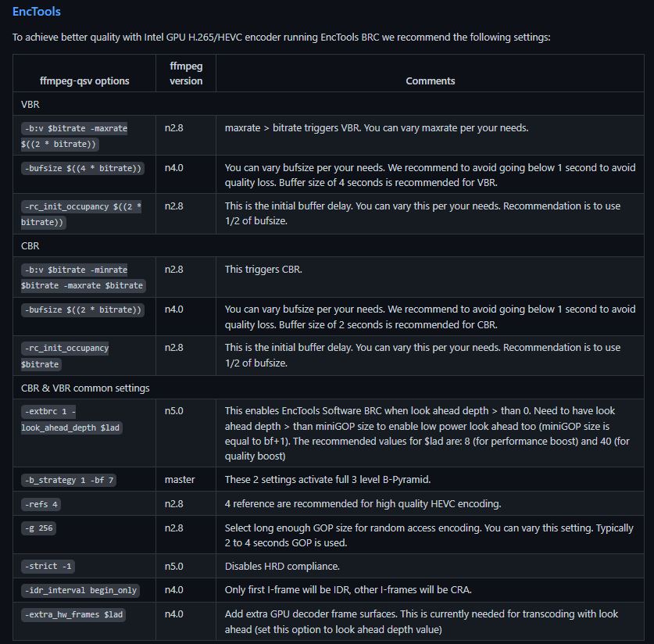Click the "-refs 4" code option
This screenshot has width=654, height=644.
click(41, 504)
